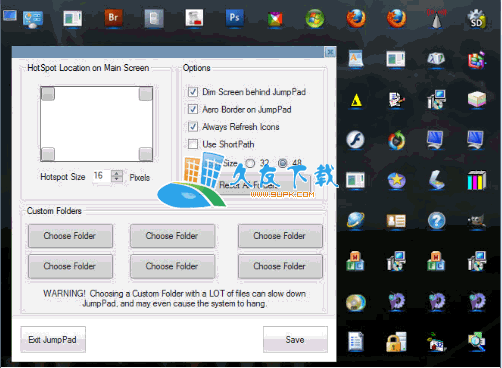The width and height of the screenshot is (502, 368).
Task: Open the CMYK color bars printer icon
Action: pos(477,180)
